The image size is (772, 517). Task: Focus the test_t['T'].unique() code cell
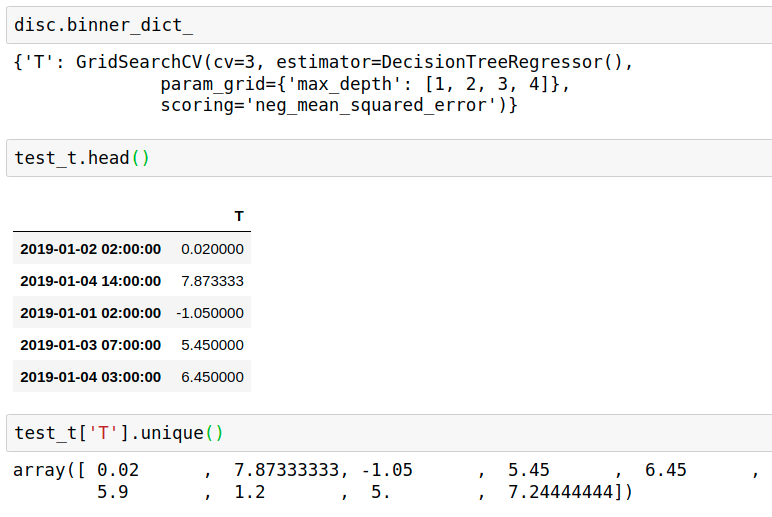tap(388, 433)
